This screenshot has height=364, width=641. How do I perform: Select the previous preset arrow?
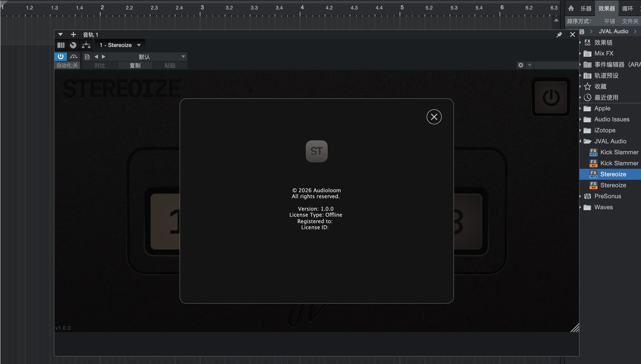(96, 57)
